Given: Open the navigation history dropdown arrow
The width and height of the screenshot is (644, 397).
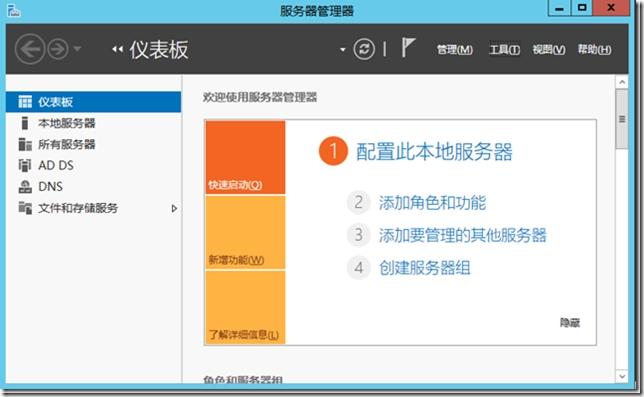Looking at the screenshot, I should [77, 49].
